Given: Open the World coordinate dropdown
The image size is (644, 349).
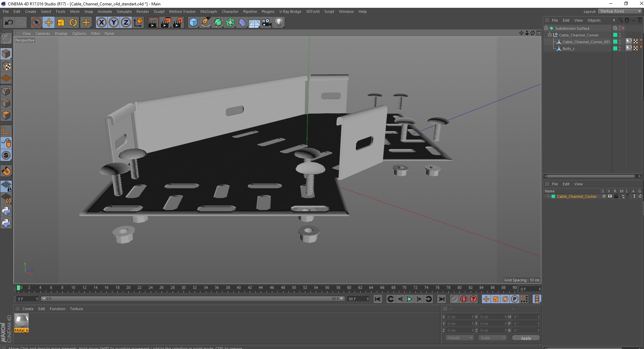Looking at the screenshot, I should click(x=459, y=338).
